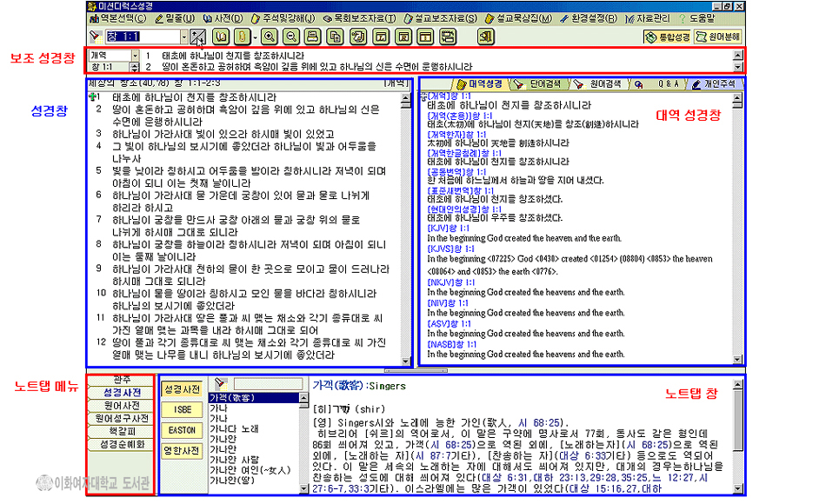Click the multi-pane window layout toolbar icon
Viewport: 826px width, 504px height.
(x=448, y=36)
